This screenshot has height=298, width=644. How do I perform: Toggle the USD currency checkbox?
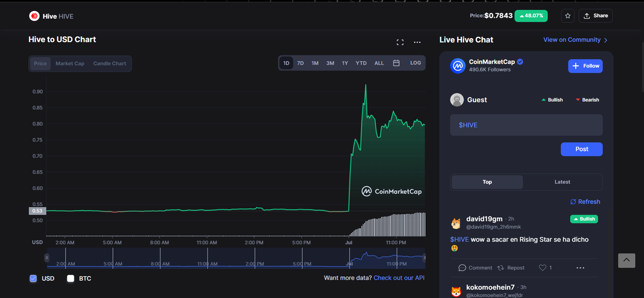[x=33, y=278]
